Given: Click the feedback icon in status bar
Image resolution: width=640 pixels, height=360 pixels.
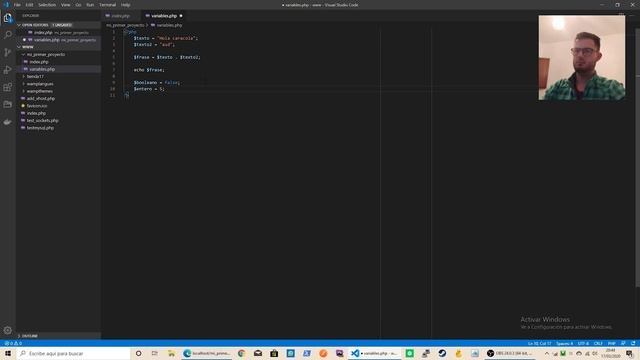Looking at the screenshot, I should [x=623, y=343].
